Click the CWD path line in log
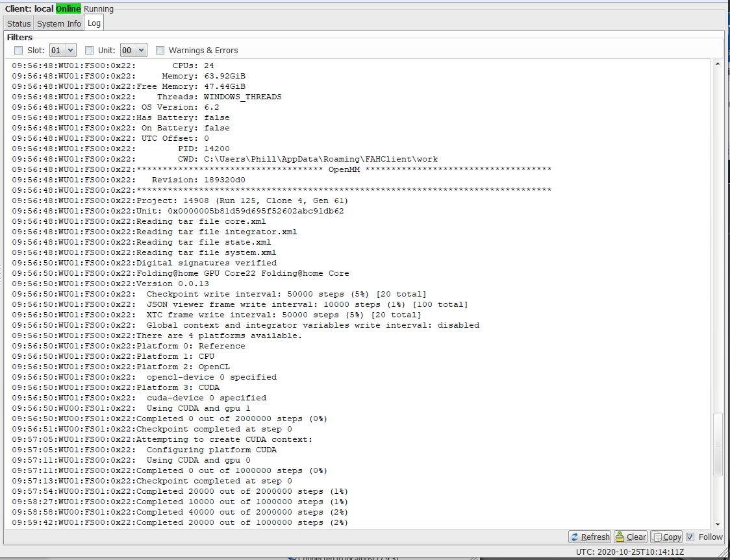This screenshot has width=730, height=560. (x=225, y=159)
